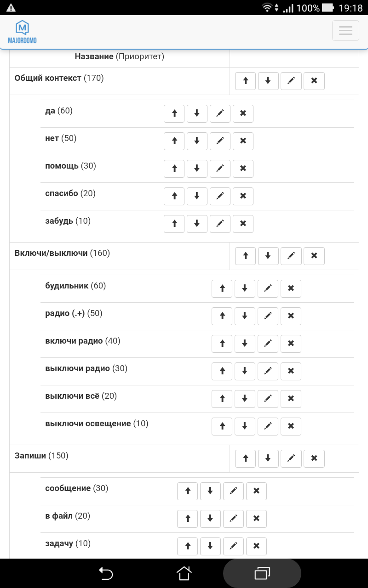Move 'Включи/выключи' group up

pyautogui.click(x=245, y=256)
